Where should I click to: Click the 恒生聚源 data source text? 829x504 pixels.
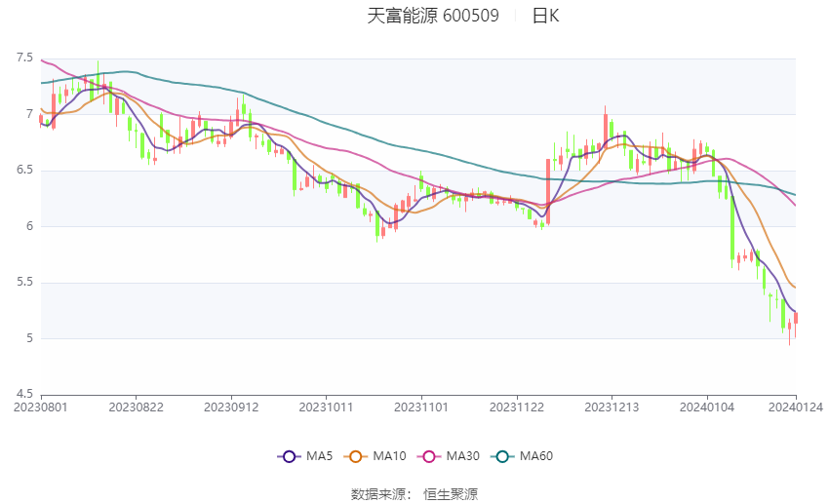tap(451, 494)
